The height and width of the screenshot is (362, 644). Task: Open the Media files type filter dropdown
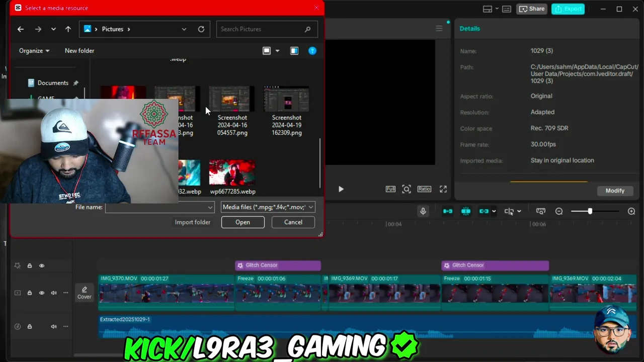click(x=268, y=207)
